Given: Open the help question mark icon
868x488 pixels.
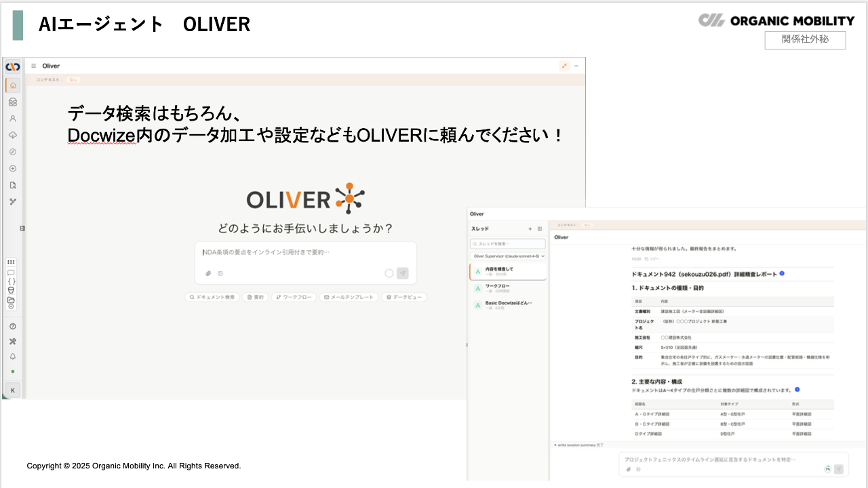Looking at the screenshot, I should click(12, 326).
